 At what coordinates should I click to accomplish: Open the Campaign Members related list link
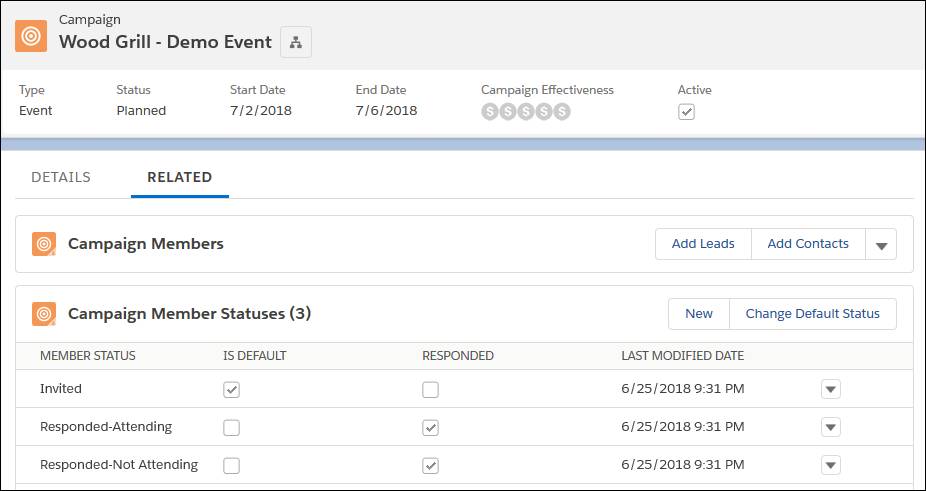(146, 243)
